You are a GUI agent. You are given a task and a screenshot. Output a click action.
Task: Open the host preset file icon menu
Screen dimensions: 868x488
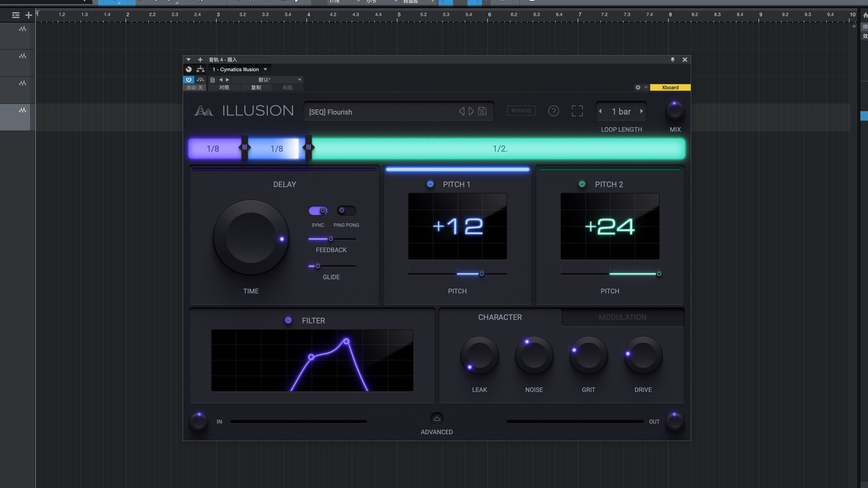(212, 80)
